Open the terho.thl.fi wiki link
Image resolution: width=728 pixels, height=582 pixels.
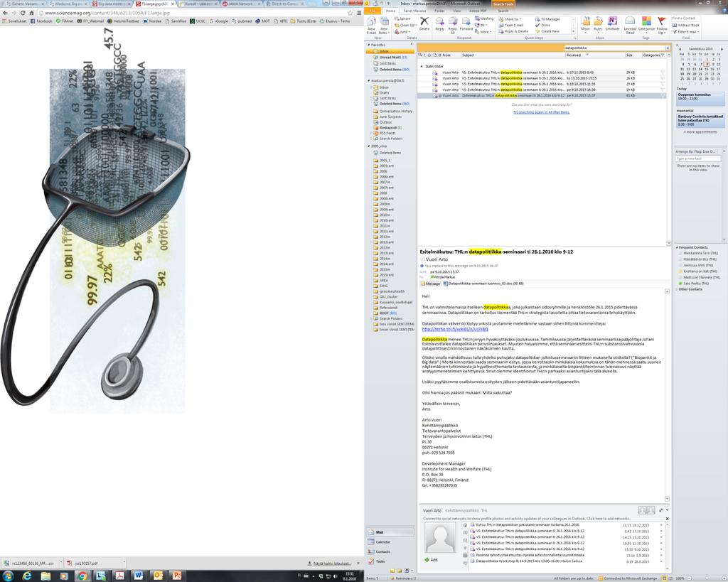tap(455, 329)
